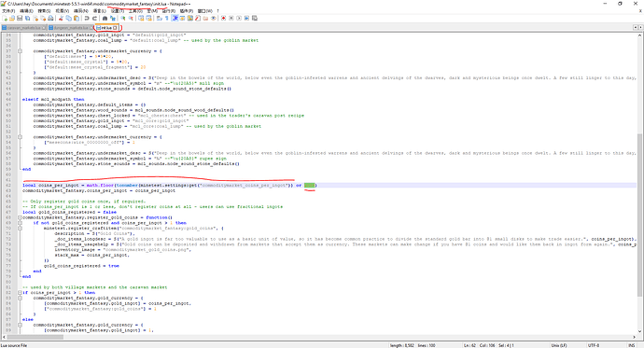
Task: Zoom in using the toolbar icon
Action: (x=123, y=19)
